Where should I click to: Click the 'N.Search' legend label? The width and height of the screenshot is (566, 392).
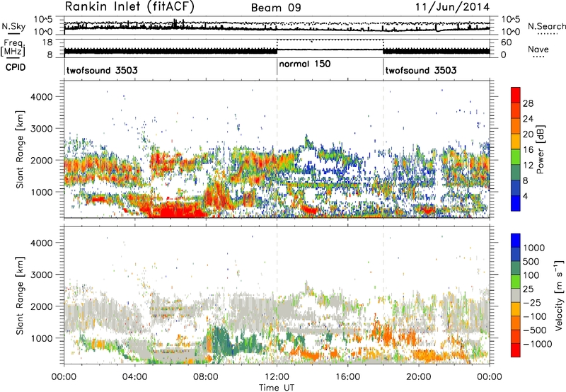click(546, 26)
